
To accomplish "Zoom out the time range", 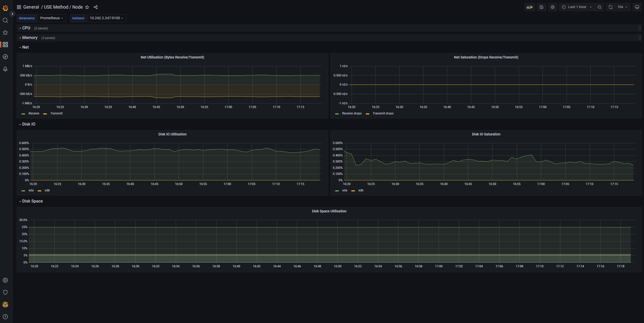I will (x=599, y=7).
